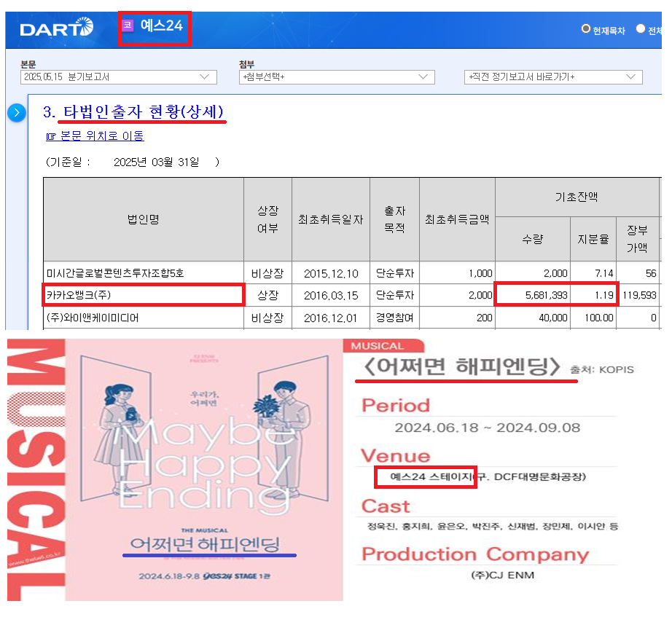Viewport: 672px width, 617px height.
Task: Click the 미시간글로벌콘텐츠투자조합5호 row name
Action: pos(115,273)
